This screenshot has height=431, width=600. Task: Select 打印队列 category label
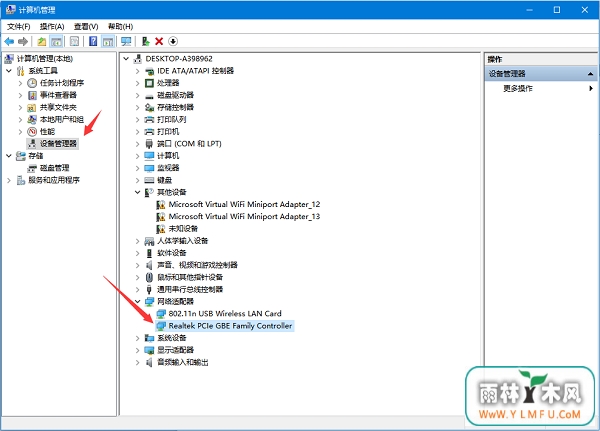click(171, 119)
